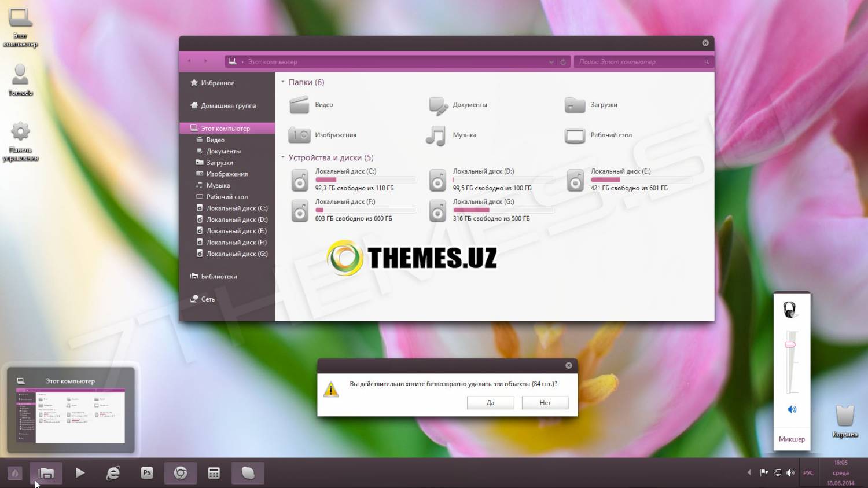Show hidden tray icons arrow
The width and height of the screenshot is (868, 488).
[749, 473]
